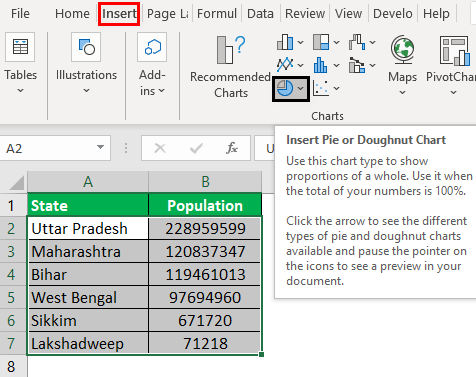476x377 pixels.
Task: Insert Statistic Chart histogram icon
Action: pos(321,65)
